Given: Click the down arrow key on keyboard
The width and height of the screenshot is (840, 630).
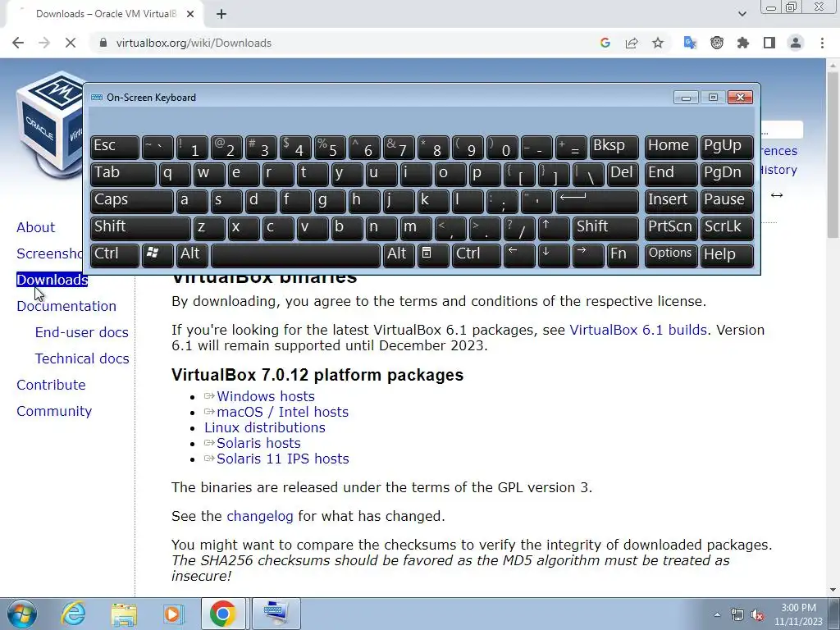Looking at the screenshot, I should [x=554, y=254].
